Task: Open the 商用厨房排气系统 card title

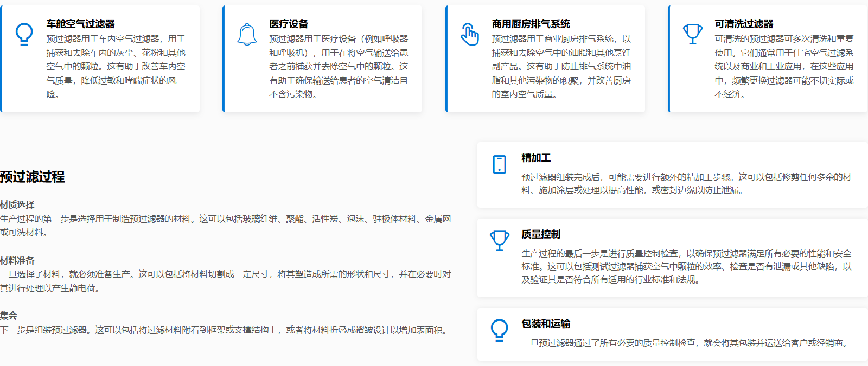Action: coord(531,24)
